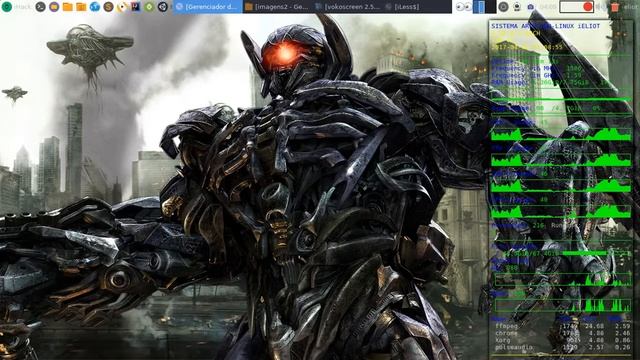
Task: Switch to the imagens2 taskbar window
Action: [x=277, y=7]
